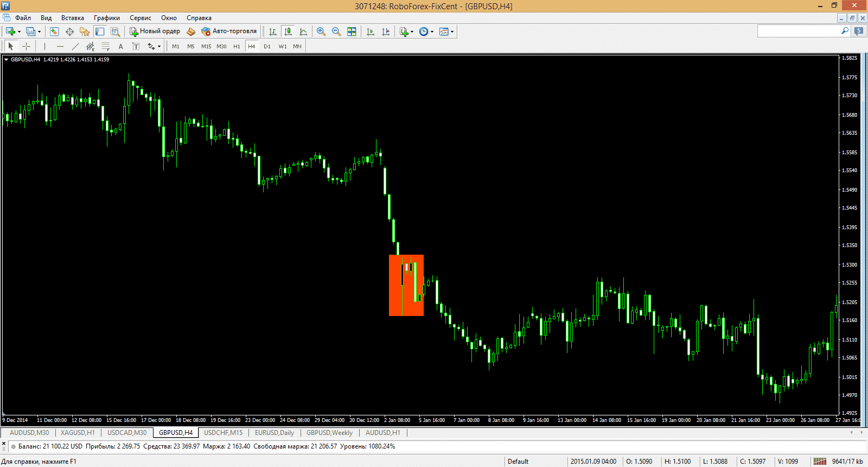Switch chart to line chart mode
This screenshot has height=467, width=868.
(x=303, y=31)
